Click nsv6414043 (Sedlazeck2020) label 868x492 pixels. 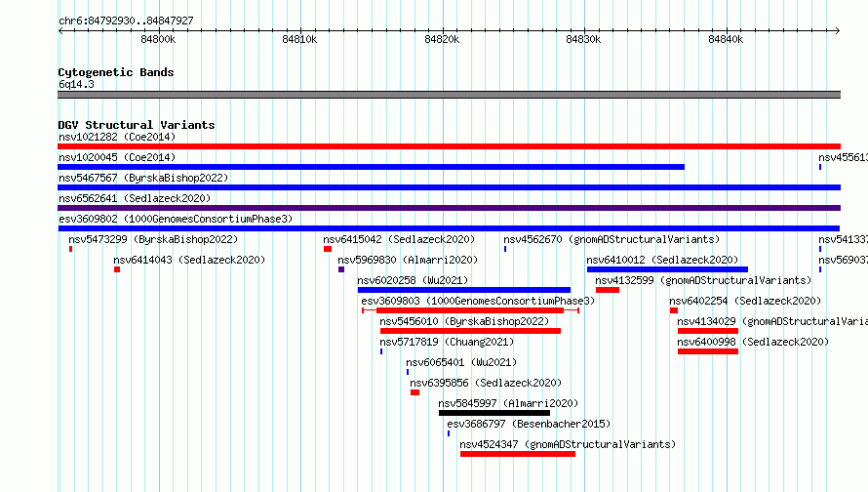point(189,260)
